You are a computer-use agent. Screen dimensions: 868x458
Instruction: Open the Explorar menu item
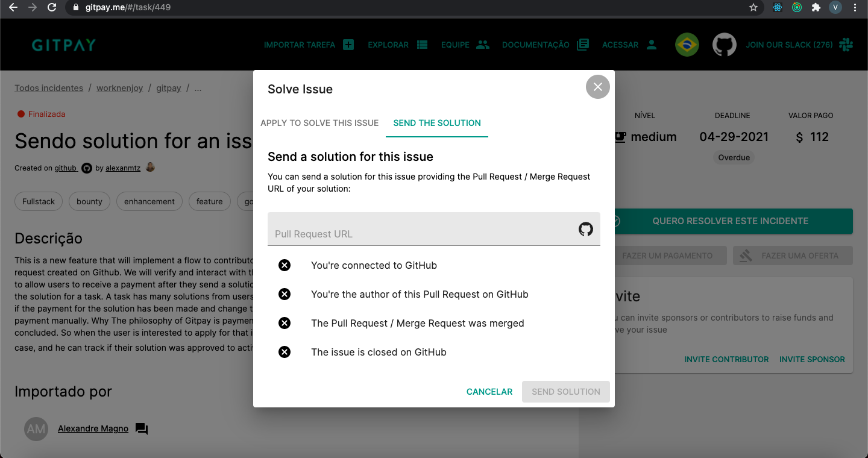398,45
